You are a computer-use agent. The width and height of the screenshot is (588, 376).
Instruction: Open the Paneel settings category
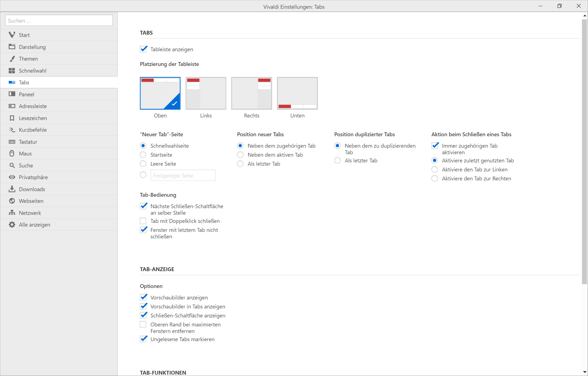26,94
